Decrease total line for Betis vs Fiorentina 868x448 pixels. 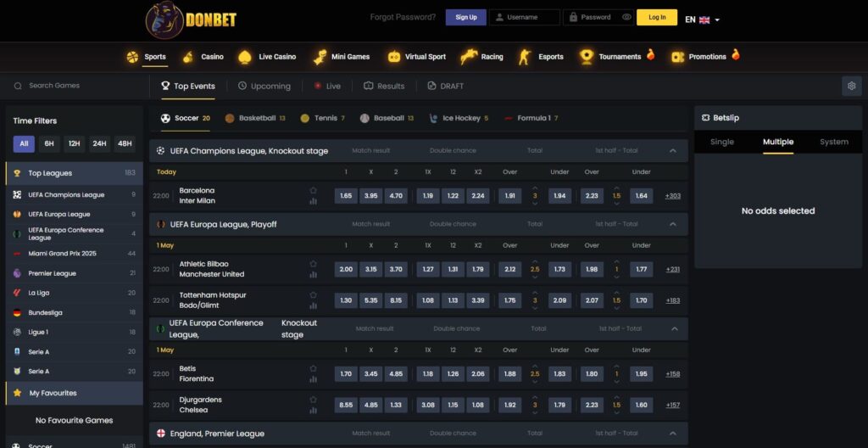(x=535, y=382)
